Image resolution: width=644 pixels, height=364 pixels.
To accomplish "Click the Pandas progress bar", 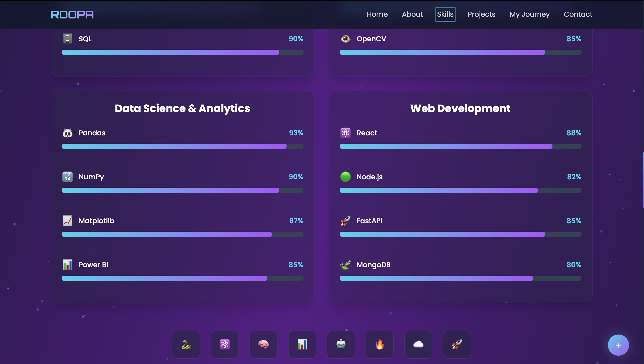I will pyautogui.click(x=183, y=146).
